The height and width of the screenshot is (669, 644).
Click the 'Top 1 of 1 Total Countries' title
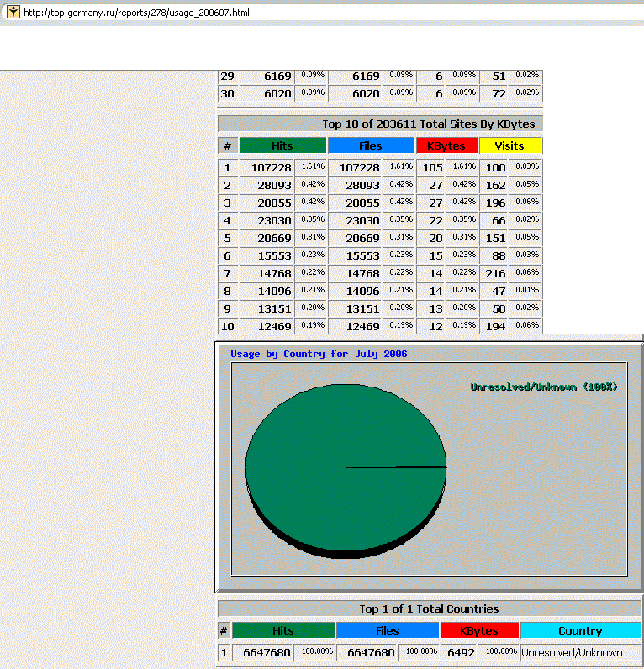[x=429, y=608]
